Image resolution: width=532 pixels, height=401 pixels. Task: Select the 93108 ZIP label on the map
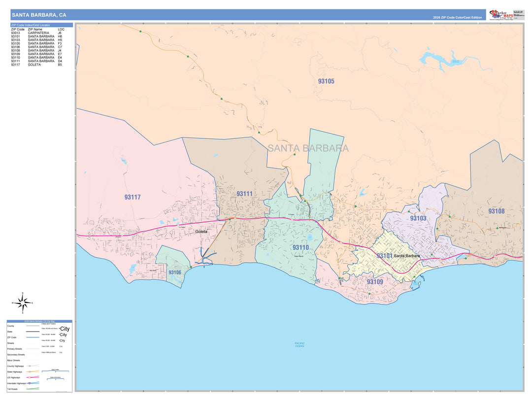coord(497,211)
